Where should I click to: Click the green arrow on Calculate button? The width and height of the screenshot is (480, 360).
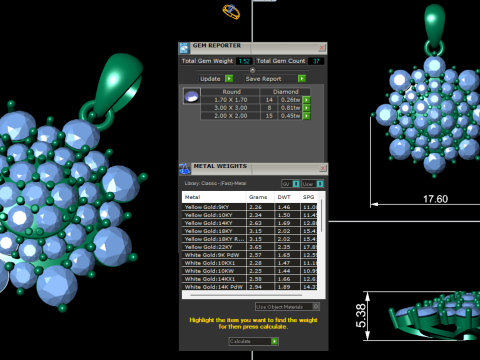pos(274,341)
